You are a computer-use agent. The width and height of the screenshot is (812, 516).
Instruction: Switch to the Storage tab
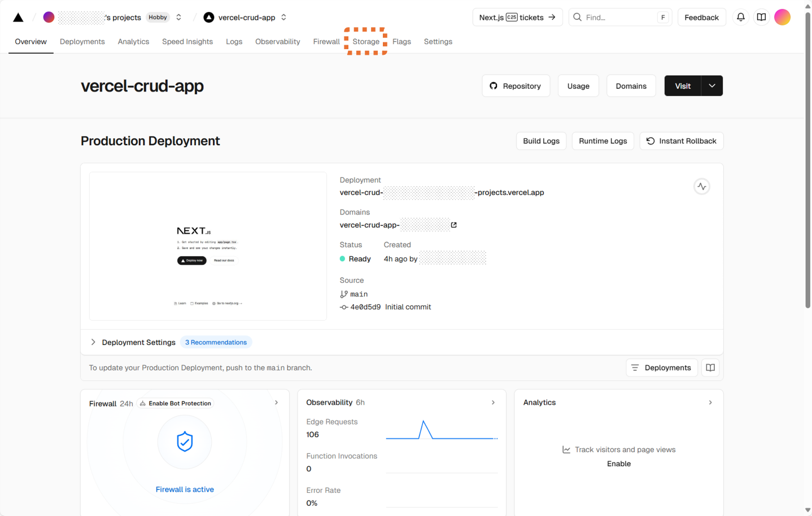pyautogui.click(x=366, y=42)
